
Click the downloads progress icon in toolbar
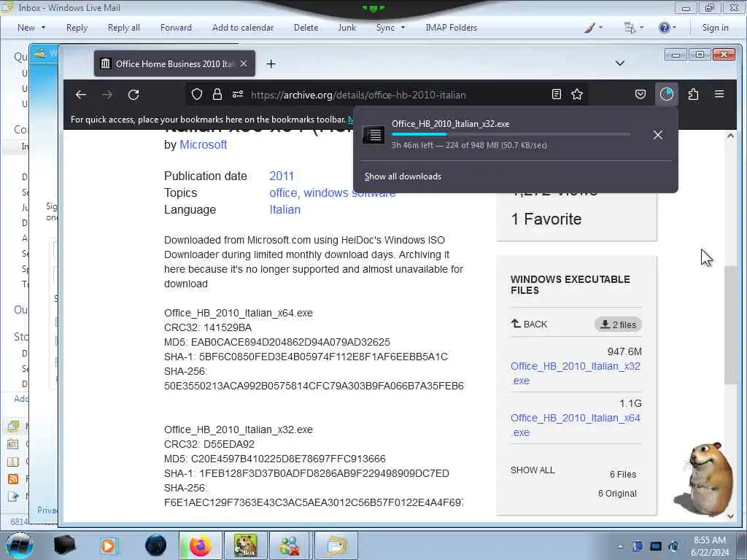coord(667,94)
